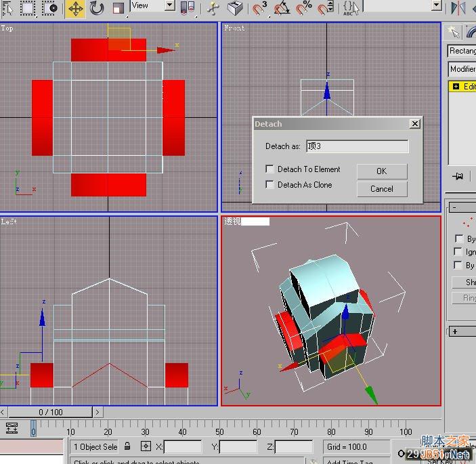Enable Detach To Element checkbox

(x=269, y=169)
